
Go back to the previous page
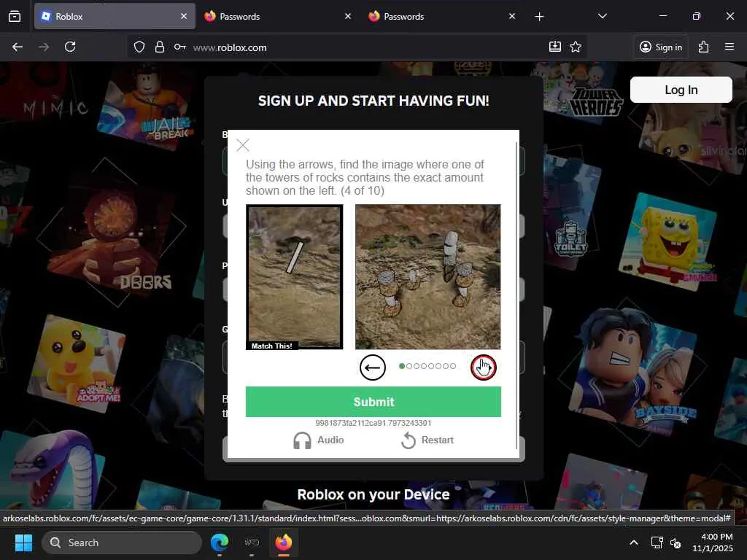click(18, 47)
